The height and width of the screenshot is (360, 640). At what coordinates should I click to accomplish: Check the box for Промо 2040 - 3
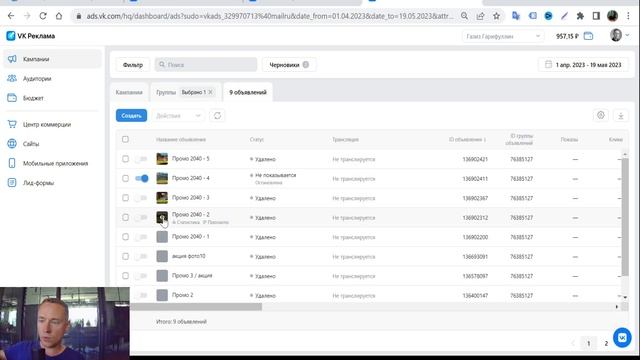click(125, 198)
